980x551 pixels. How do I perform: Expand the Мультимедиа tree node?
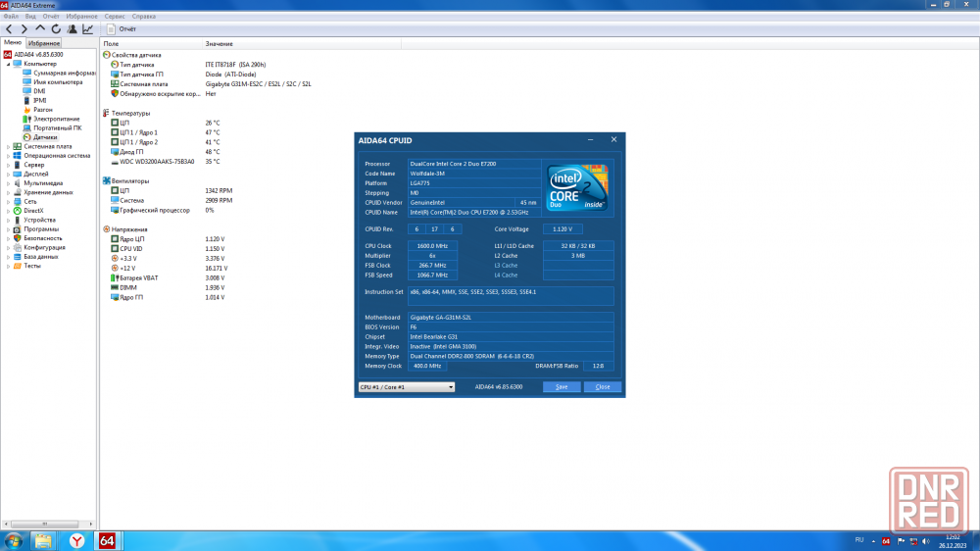tap(8, 183)
